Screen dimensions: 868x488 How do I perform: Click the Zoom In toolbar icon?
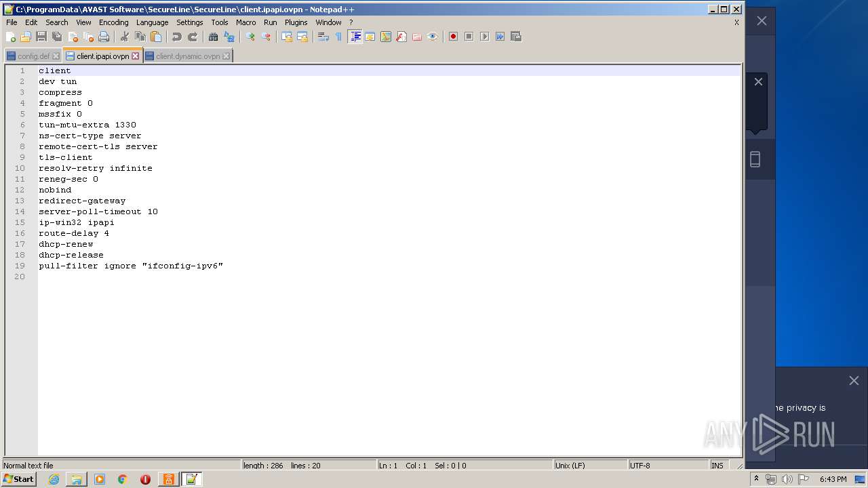click(x=250, y=37)
